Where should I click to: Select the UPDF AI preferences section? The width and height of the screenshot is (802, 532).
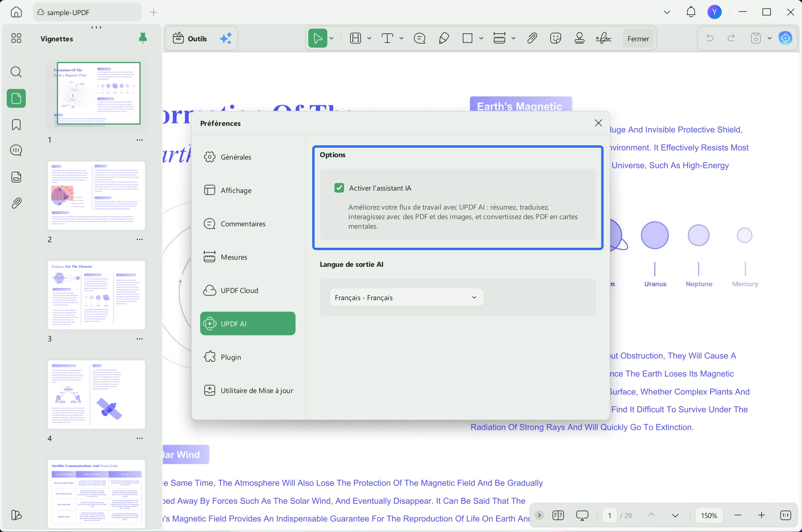248,324
